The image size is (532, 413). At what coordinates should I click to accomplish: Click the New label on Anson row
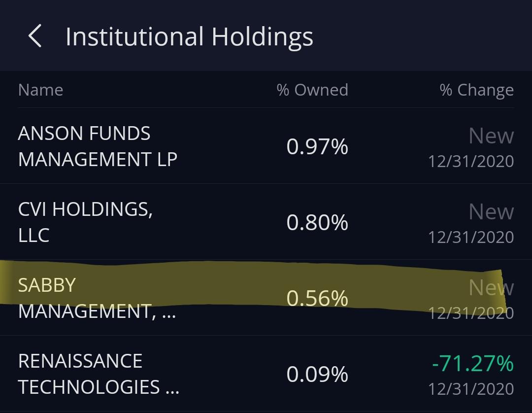coord(491,136)
